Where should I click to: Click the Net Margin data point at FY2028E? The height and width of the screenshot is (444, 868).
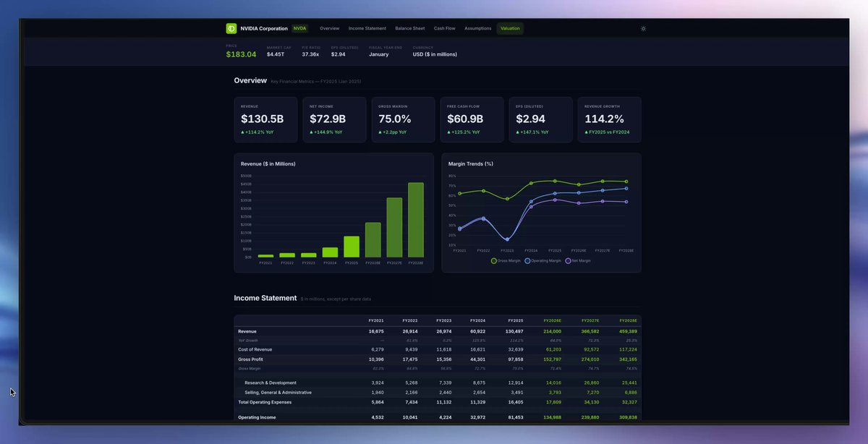pos(626,202)
